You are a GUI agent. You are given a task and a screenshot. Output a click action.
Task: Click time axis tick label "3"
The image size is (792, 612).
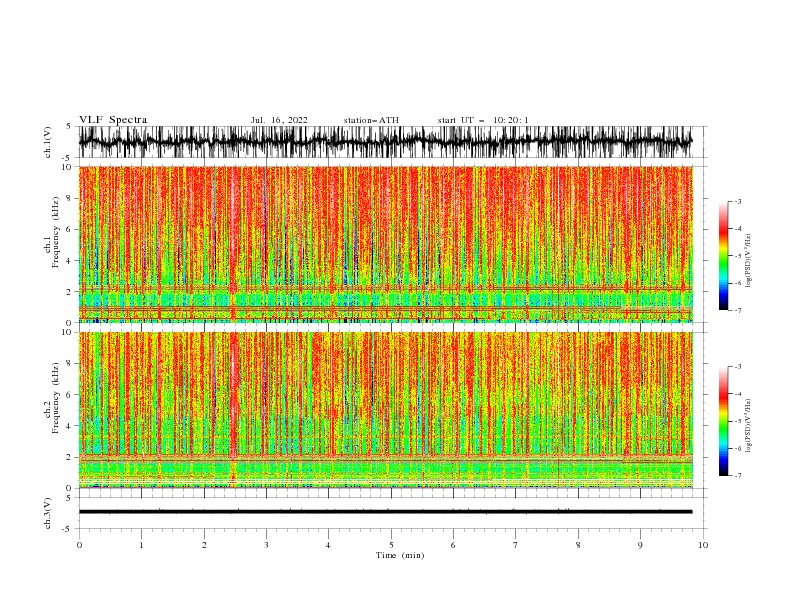(266, 545)
